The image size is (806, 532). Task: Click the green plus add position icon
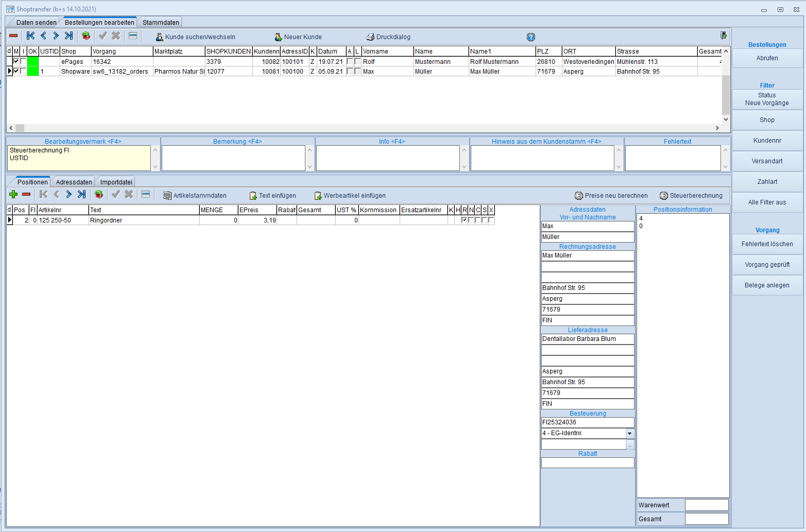pyautogui.click(x=13, y=195)
